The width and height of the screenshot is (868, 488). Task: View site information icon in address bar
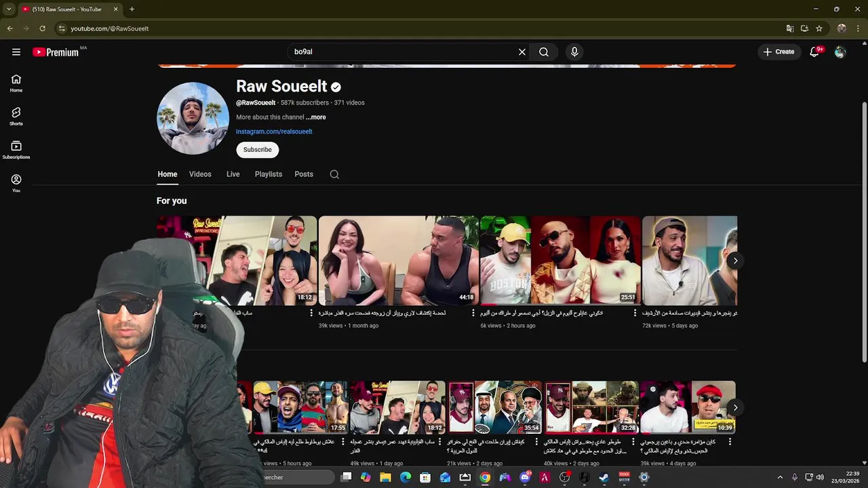(62, 28)
